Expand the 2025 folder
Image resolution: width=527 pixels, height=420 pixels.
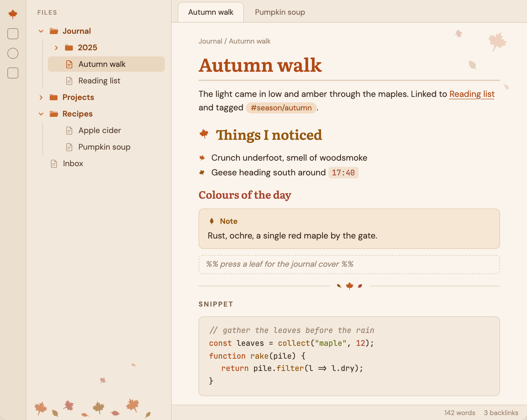pyautogui.click(x=56, y=48)
